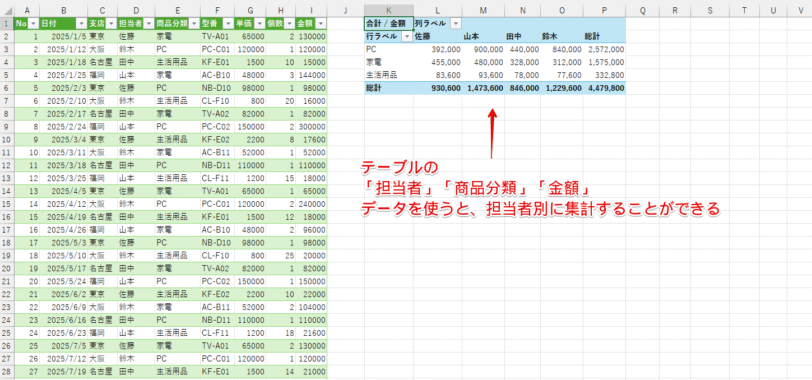Select column header A
The width and height of the screenshot is (812, 380).
coord(27,11)
